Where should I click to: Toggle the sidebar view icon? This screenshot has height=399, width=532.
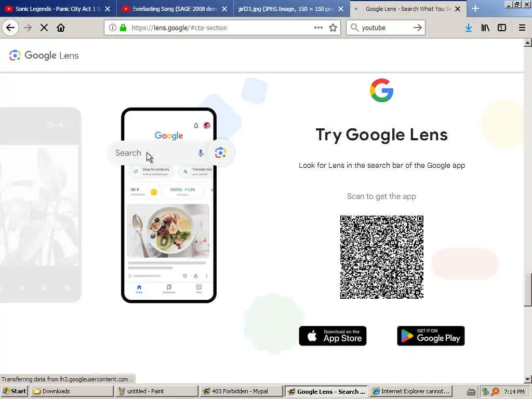(502, 28)
